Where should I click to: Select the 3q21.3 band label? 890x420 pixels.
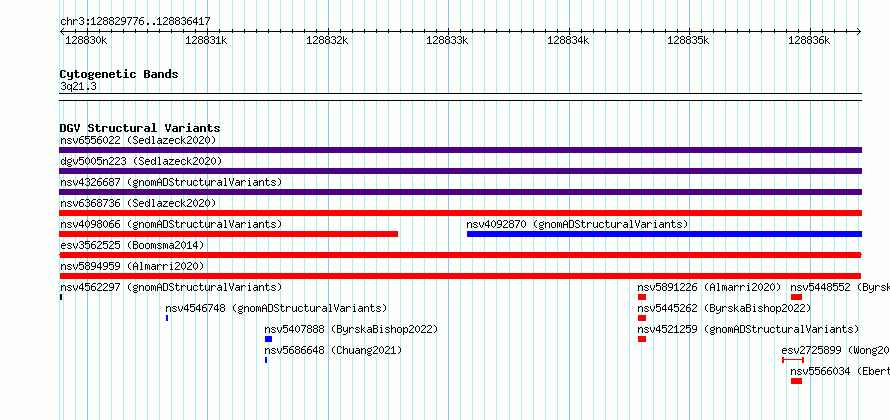click(x=78, y=86)
